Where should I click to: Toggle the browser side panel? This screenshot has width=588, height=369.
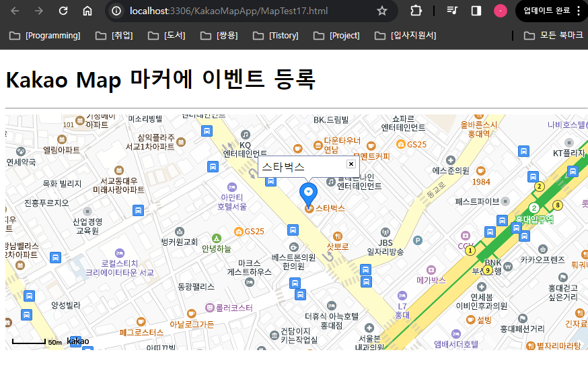tap(476, 11)
